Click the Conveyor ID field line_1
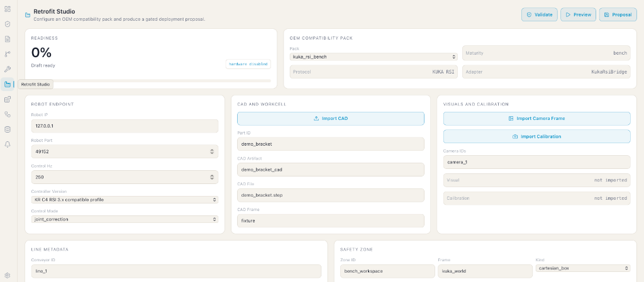The height and width of the screenshot is (282, 644). [x=176, y=271]
